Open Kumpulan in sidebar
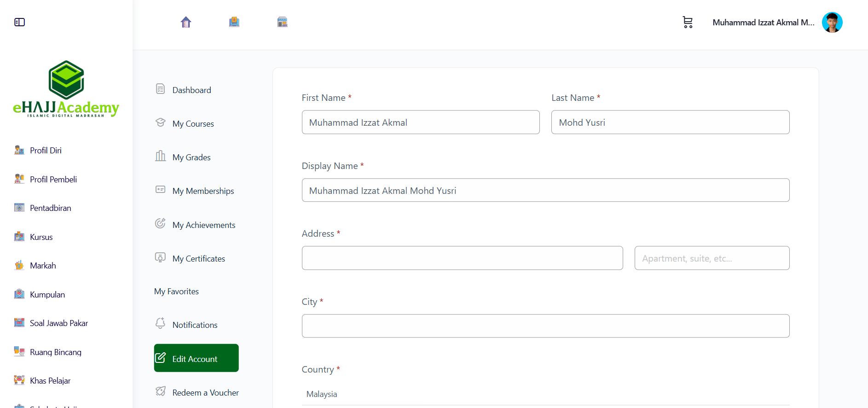 [47, 294]
